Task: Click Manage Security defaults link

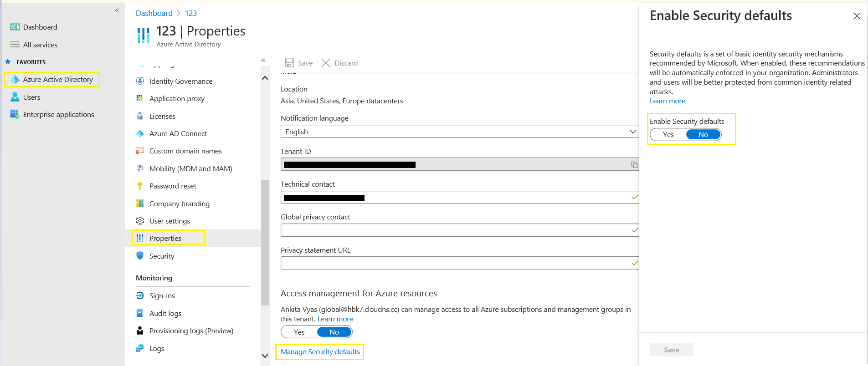Action: [320, 352]
